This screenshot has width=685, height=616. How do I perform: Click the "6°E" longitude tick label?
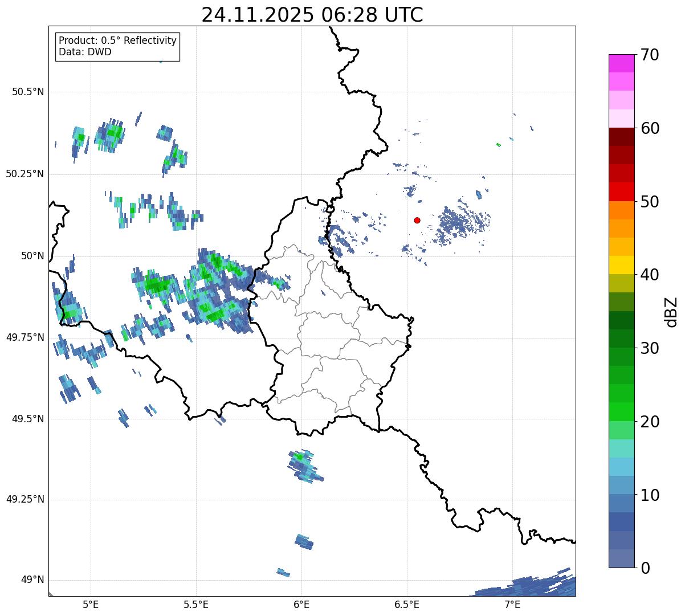[301, 604]
